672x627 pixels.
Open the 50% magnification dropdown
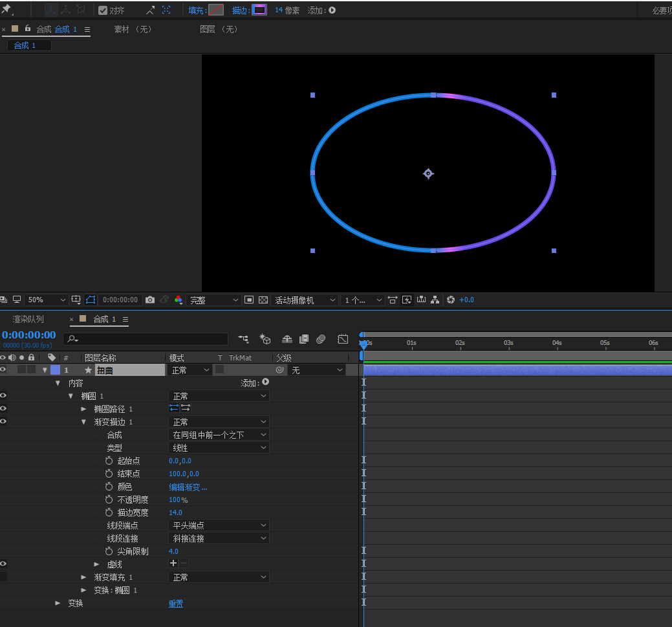pyautogui.click(x=46, y=300)
